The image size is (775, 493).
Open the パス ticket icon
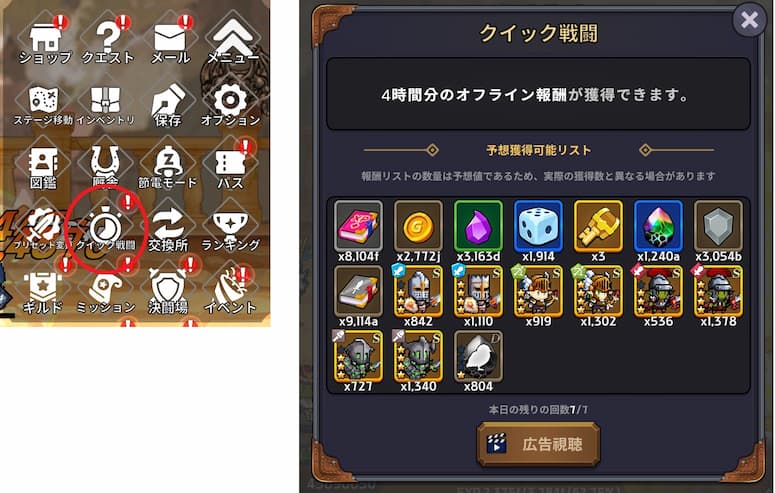click(x=230, y=168)
